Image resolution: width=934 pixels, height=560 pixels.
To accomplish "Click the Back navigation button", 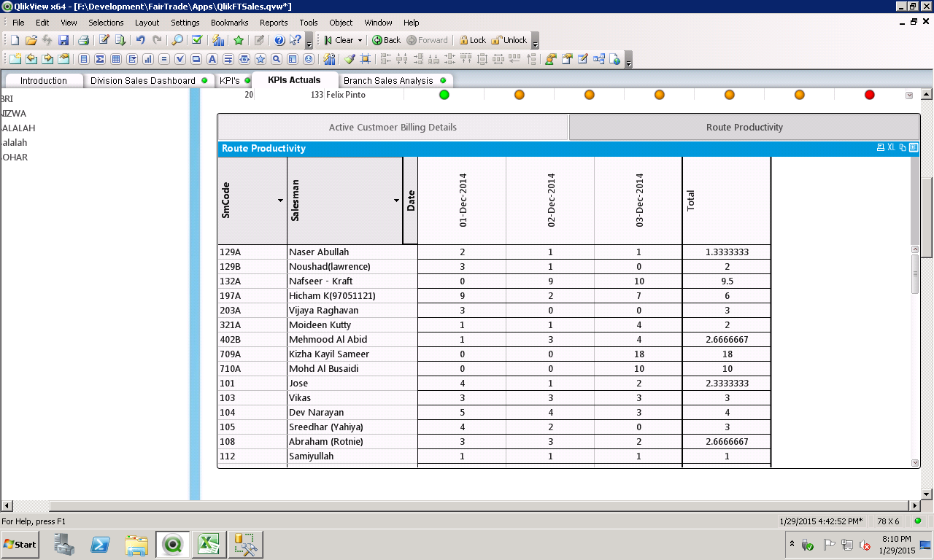I will (386, 40).
